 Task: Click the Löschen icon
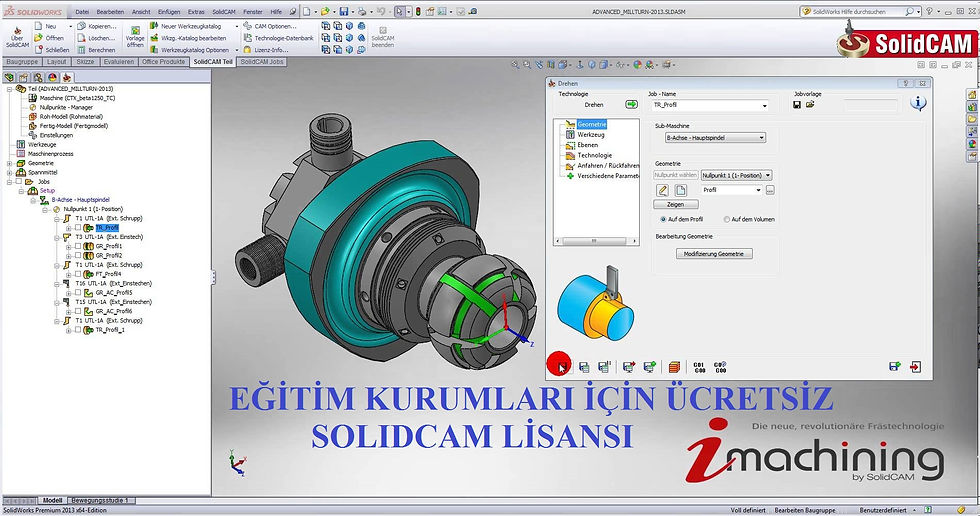81,37
